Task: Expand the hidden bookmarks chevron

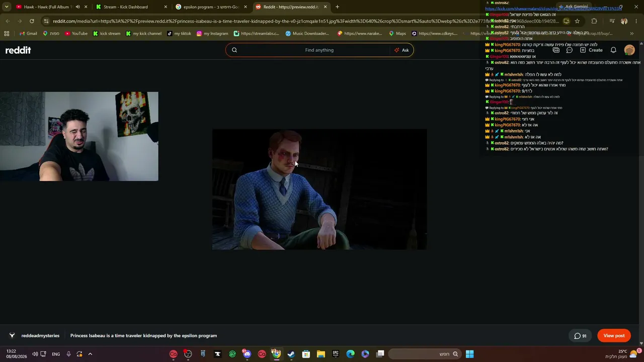Action: 631,34
